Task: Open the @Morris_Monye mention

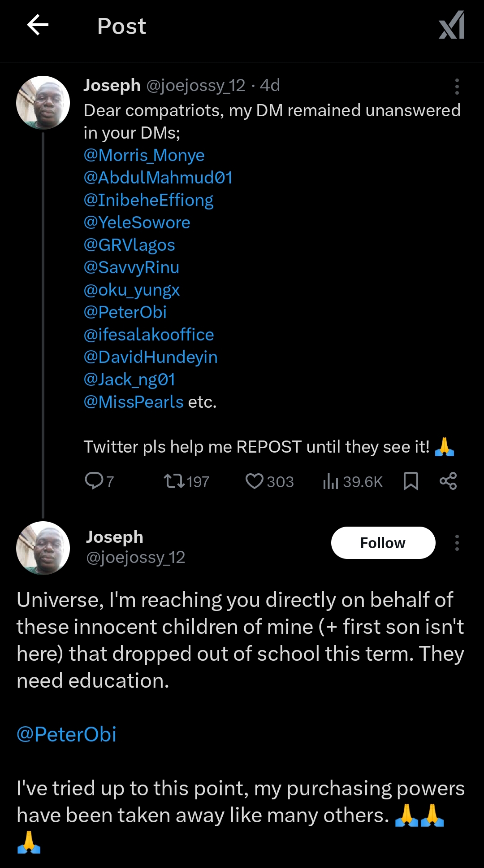Action: (x=144, y=155)
